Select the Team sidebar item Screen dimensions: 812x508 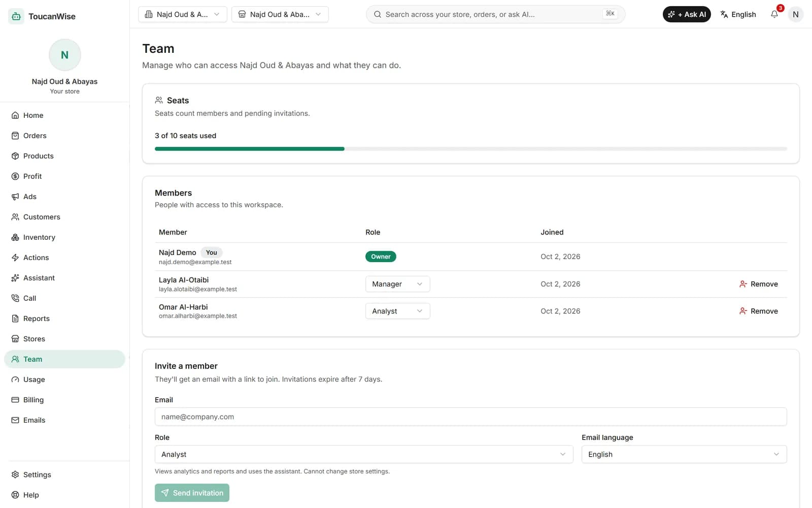64,359
